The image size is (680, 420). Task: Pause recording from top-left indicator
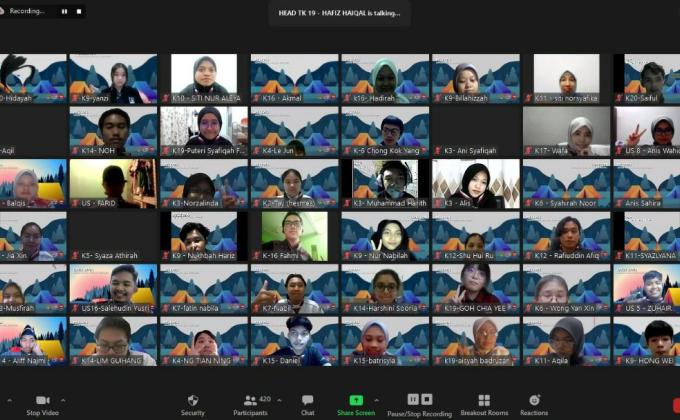tap(64, 11)
